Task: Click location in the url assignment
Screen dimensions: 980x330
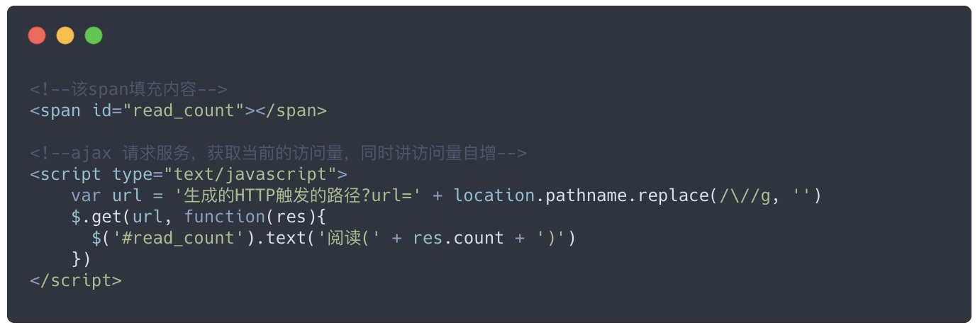Action: [494, 195]
